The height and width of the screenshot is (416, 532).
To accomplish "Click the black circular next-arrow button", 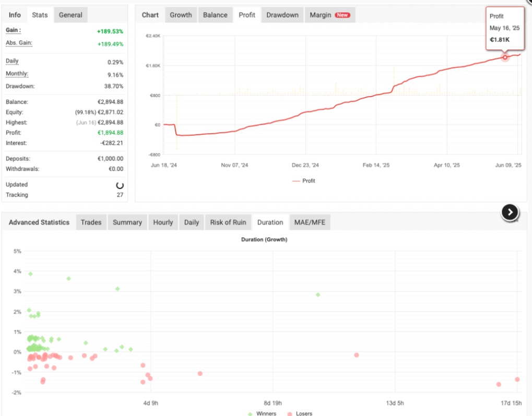I will click(510, 212).
